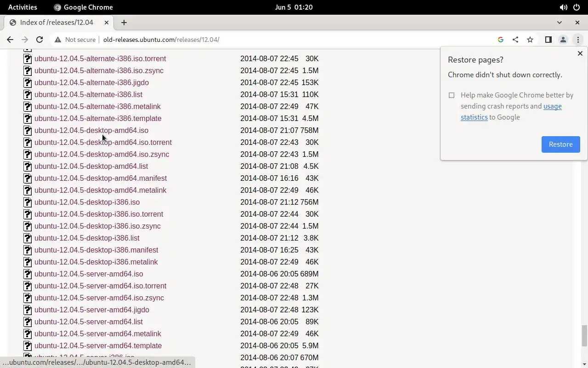The height and width of the screenshot is (368, 588).
Task: Open ubuntu-12.04.5-server-amd64.iso link
Action: coord(89,274)
